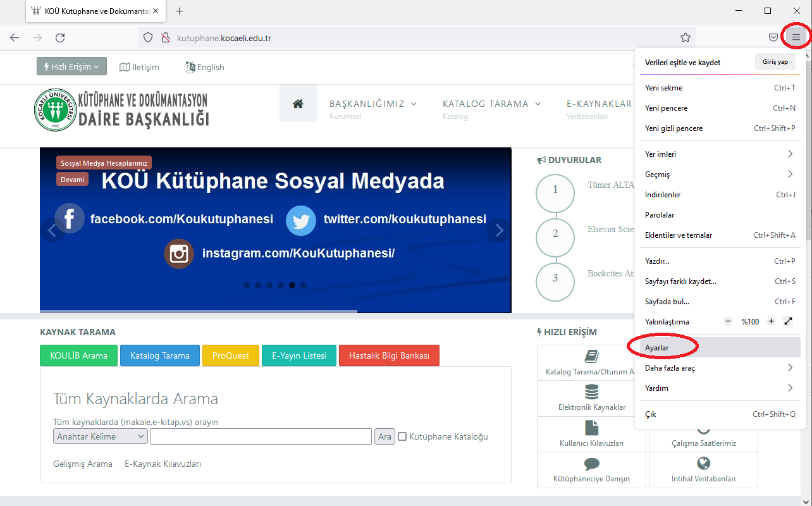Click the home icon in site navigation
The height and width of the screenshot is (506, 812).
[298, 104]
